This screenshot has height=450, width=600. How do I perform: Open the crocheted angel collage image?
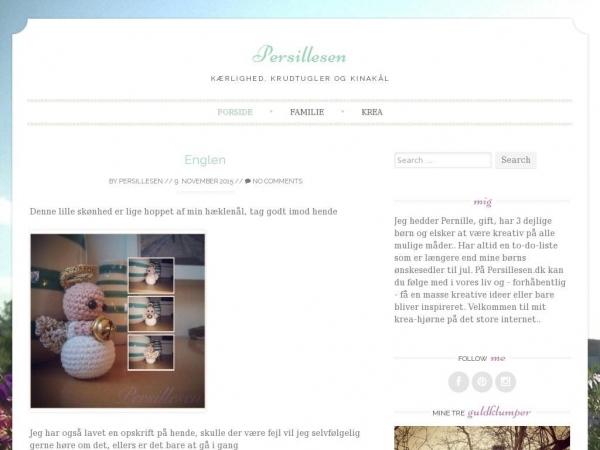click(117, 321)
